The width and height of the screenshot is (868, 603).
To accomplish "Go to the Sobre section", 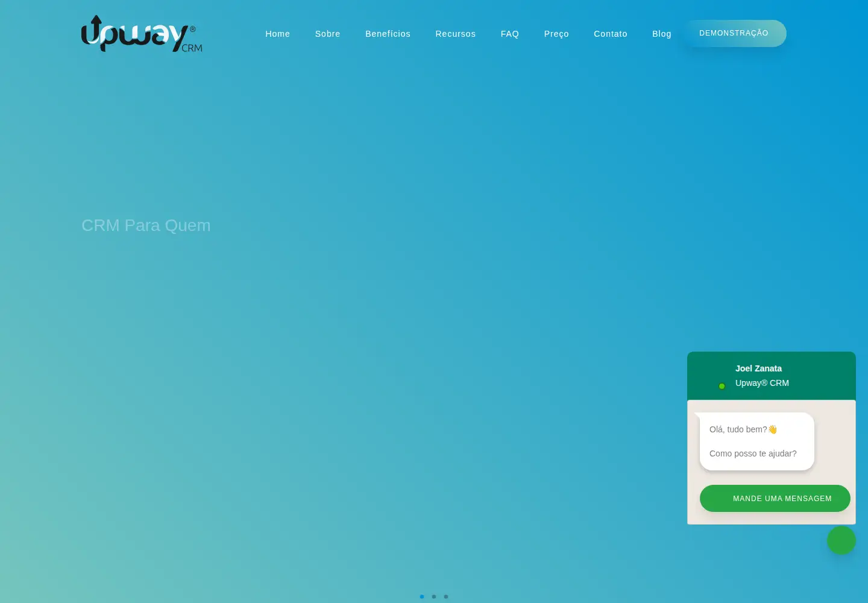I will tap(328, 34).
